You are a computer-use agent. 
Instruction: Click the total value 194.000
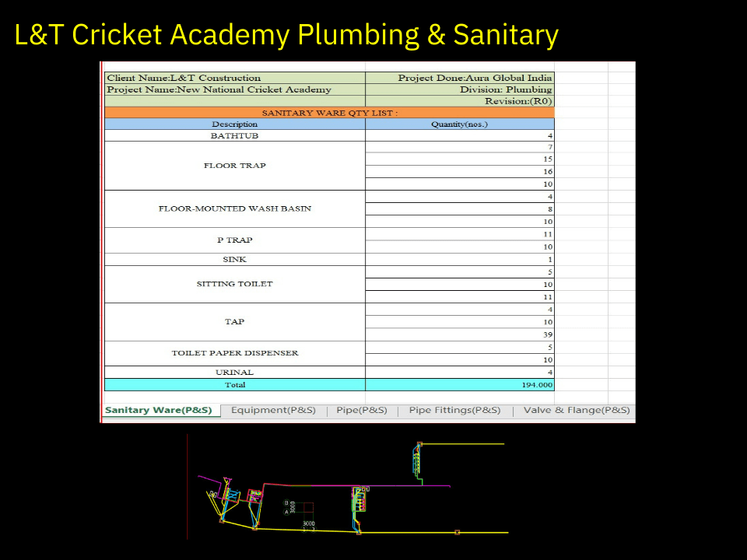pos(460,385)
